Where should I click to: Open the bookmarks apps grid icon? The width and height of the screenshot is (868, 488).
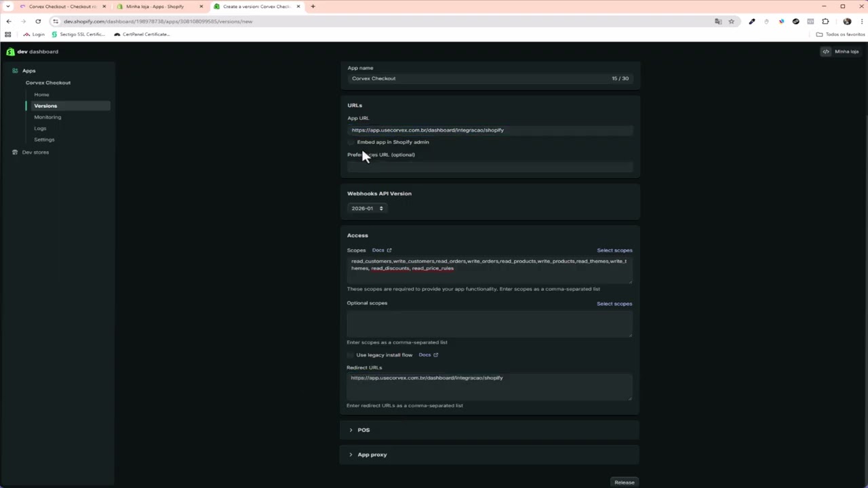[x=8, y=34]
